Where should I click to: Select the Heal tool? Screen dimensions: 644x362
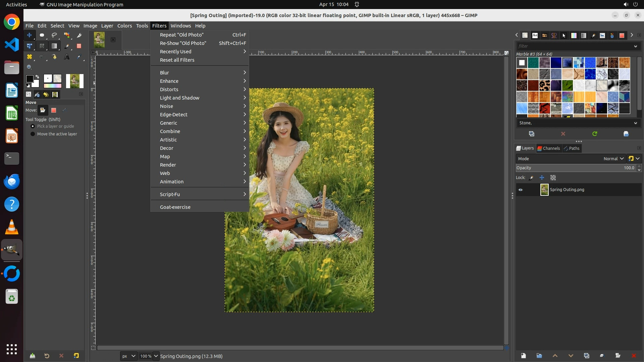[x=30, y=57]
